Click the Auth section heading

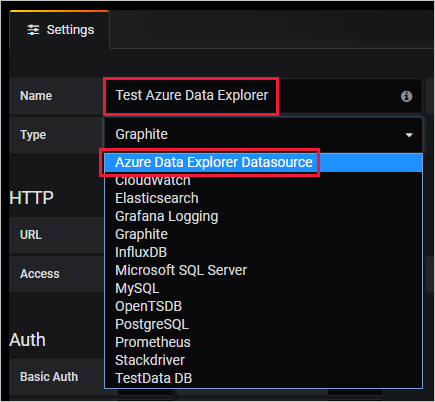[28, 340]
